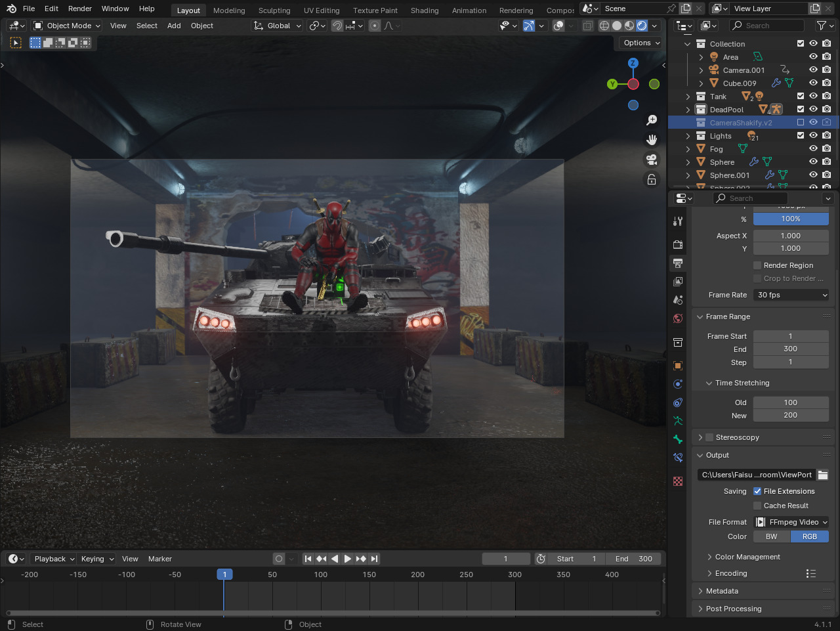
Task: Browse output folder icon
Action: (x=823, y=475)
